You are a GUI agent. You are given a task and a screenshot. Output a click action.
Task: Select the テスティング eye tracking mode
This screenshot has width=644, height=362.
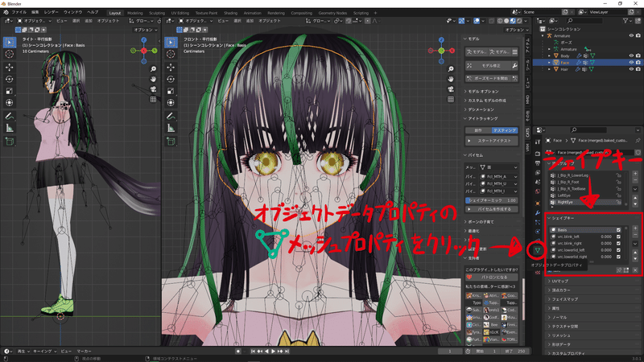point(505,130)
